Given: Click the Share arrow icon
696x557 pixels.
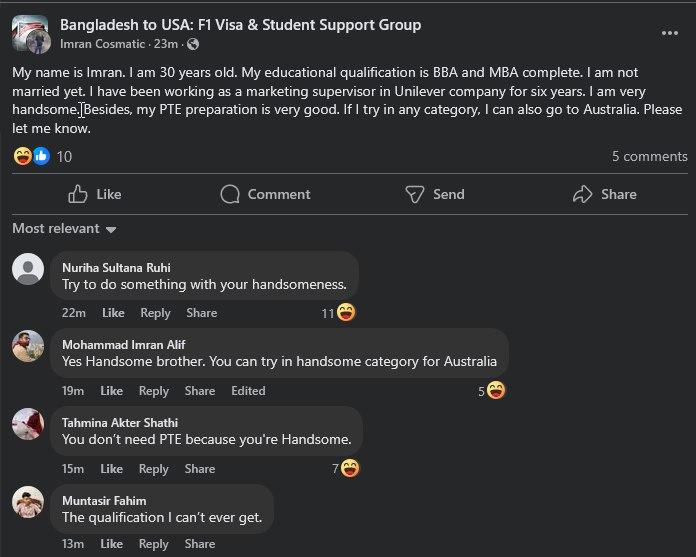Looking at the screenshot, I should point(583,194).
